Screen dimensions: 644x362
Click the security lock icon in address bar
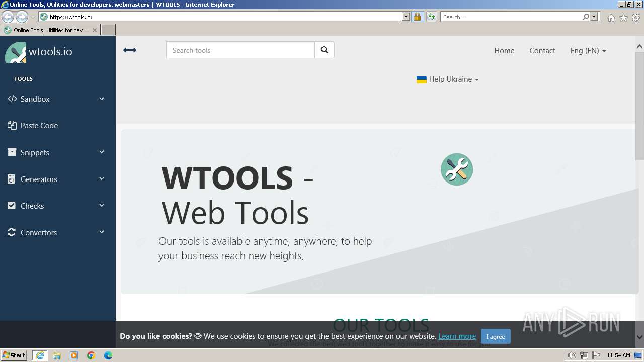point(417,17)
